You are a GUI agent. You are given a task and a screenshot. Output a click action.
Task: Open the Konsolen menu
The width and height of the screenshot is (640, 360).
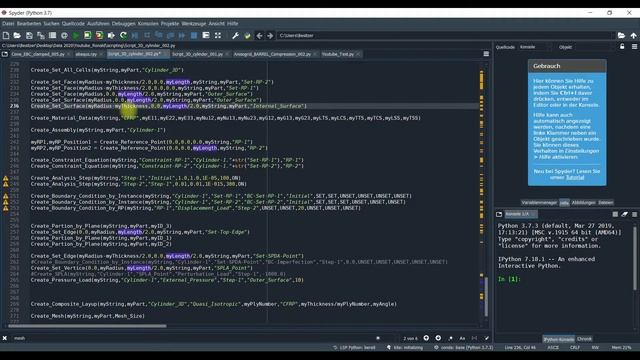[148, 24]
